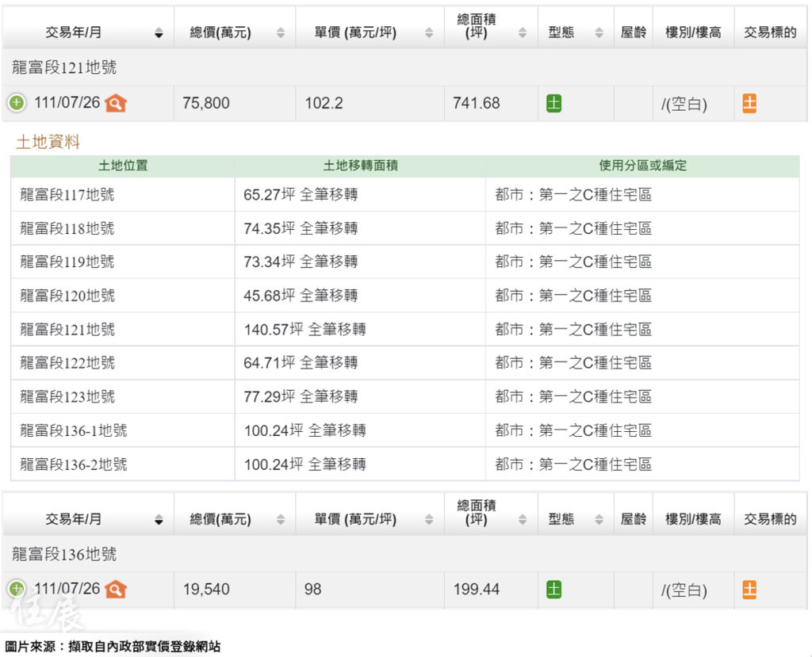Screen dimensions: 812x657
Task: Select 龍富段117地號 land row
Action: click(67, 194)
